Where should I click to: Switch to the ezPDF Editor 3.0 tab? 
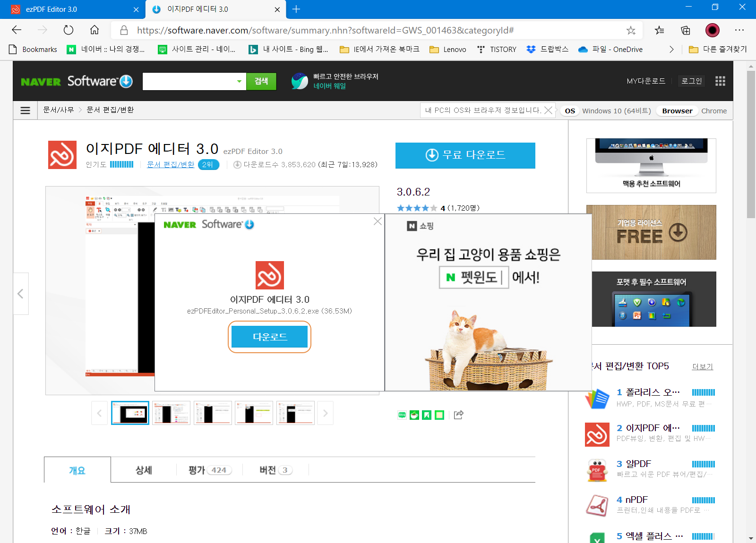tap(72, 9)
